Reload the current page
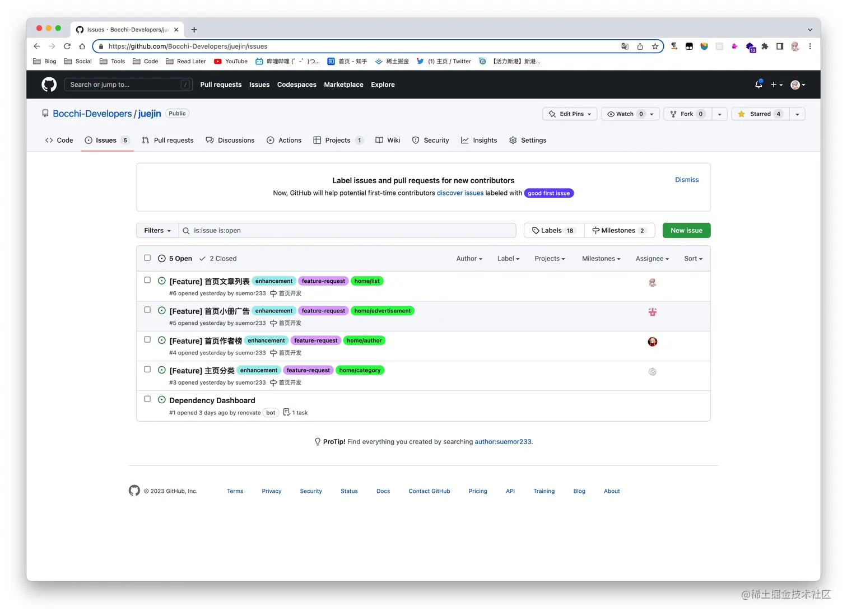This screenshot has height=616, width=847. coord(67,46)
